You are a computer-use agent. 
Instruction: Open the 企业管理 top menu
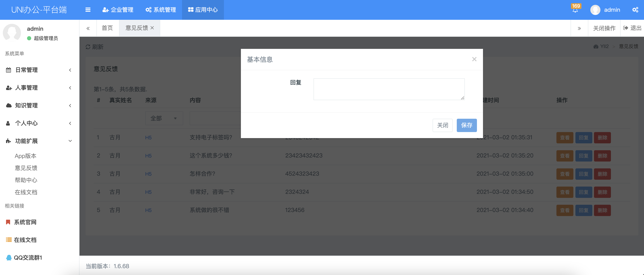click(118, 10)
